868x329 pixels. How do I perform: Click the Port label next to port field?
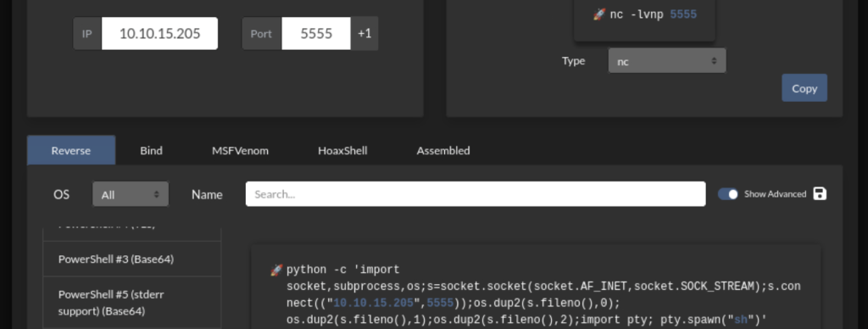tap(261, 33)
